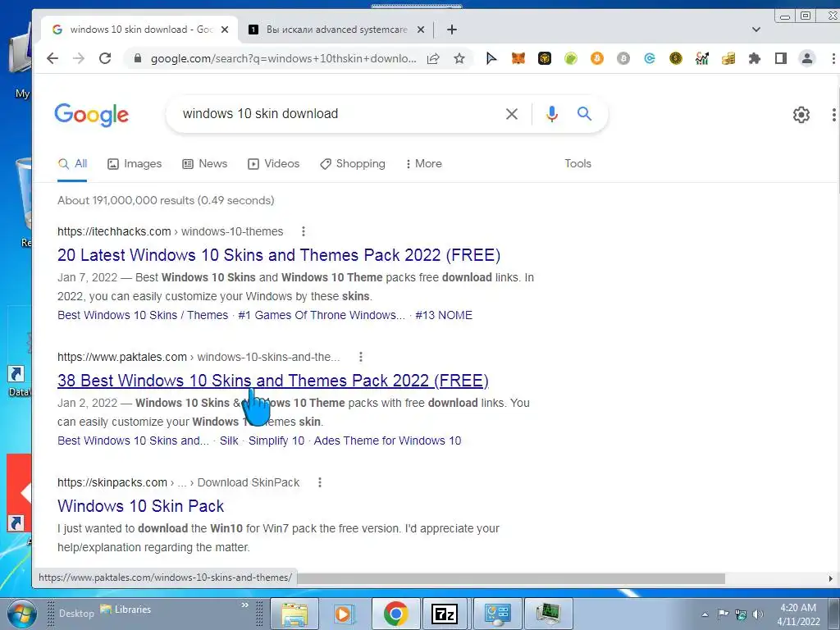Open the stacked gold coins extension

pyautogui.click(x=728, y=58)
